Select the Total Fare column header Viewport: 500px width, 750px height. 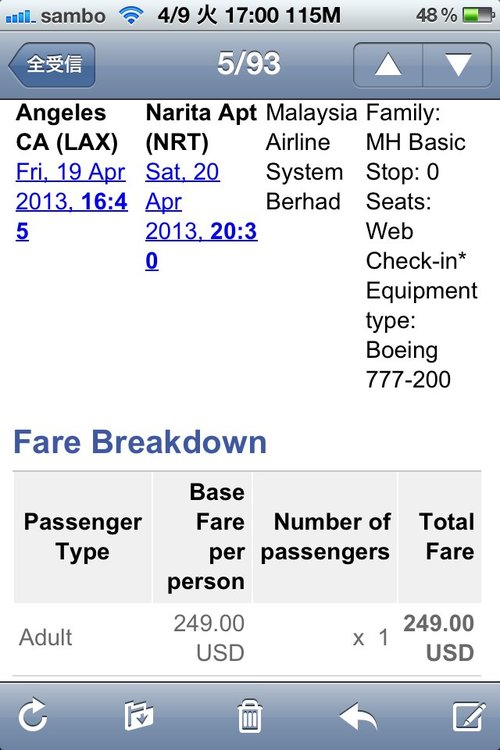pyautogui.click(x=440, y=537)
